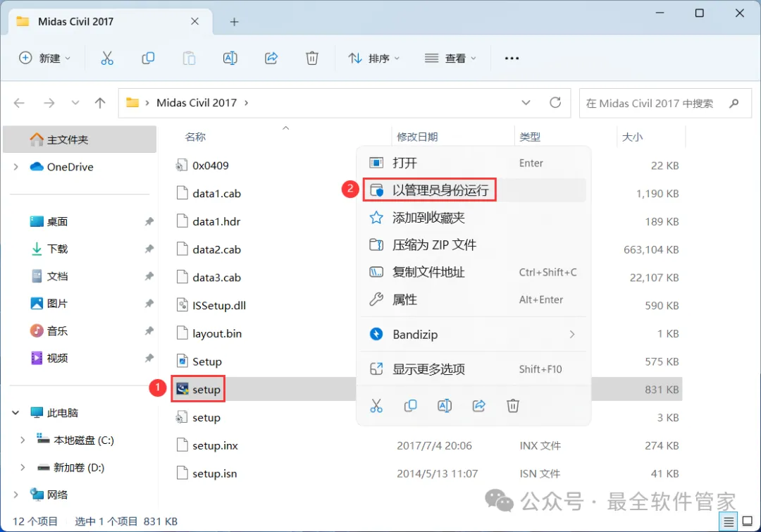Choose 压缩为 ZIP 文件 in context menu

pos(474,245)
